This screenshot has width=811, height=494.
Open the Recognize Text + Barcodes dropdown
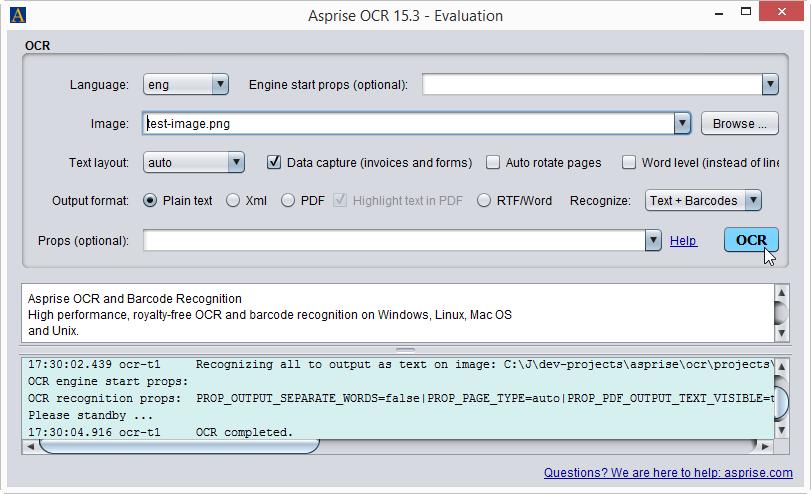[x=703, y=200]
